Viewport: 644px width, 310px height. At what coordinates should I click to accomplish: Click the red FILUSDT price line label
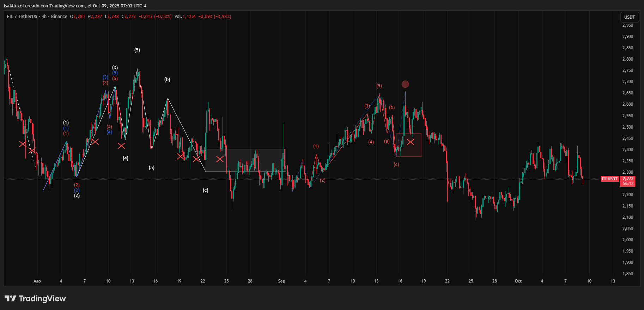click(609, 179)
